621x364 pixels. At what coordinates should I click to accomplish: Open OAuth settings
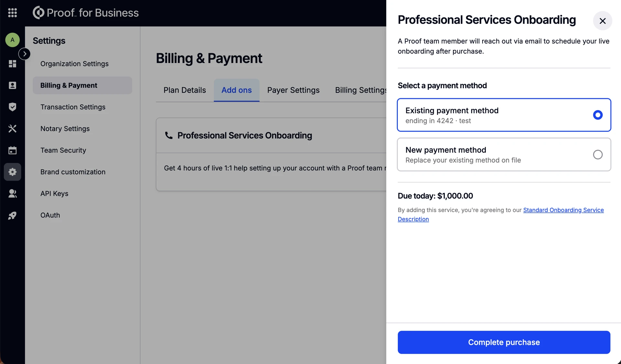pos(50,215)
